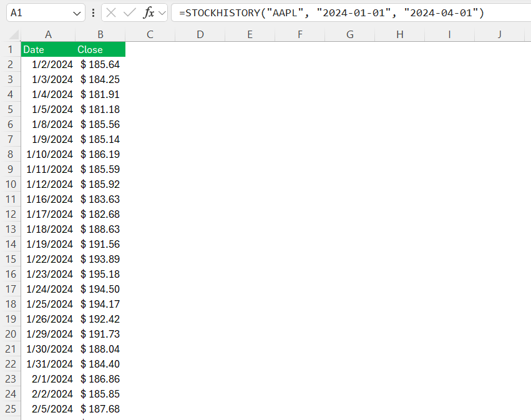This screenshot has width=531, height=420.
Task: Select cell with date 1/5/2024
Action: pos(48,109)
